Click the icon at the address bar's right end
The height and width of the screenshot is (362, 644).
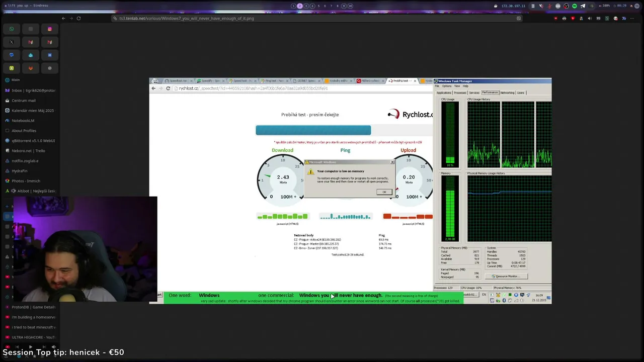click(x=519, y=18)
